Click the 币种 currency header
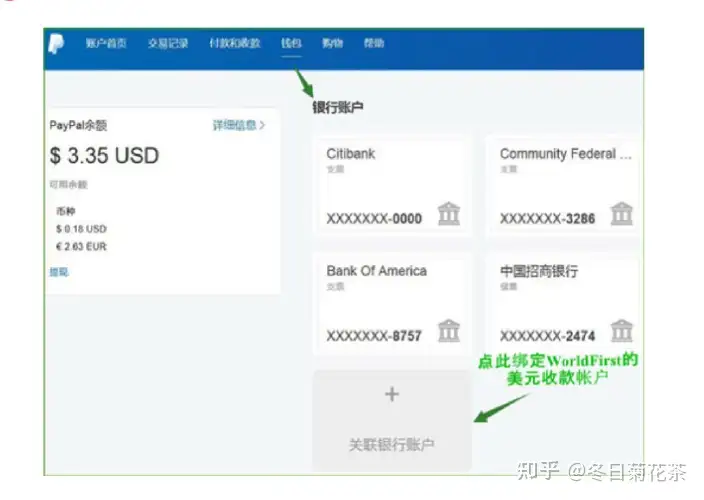The width and height of the screenshot is (704, 500). point(66,211)
